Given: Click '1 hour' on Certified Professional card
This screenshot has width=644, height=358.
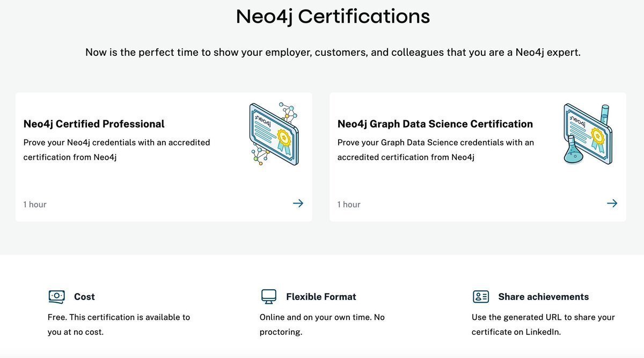Looking at the screenshot, I should 35,204.
